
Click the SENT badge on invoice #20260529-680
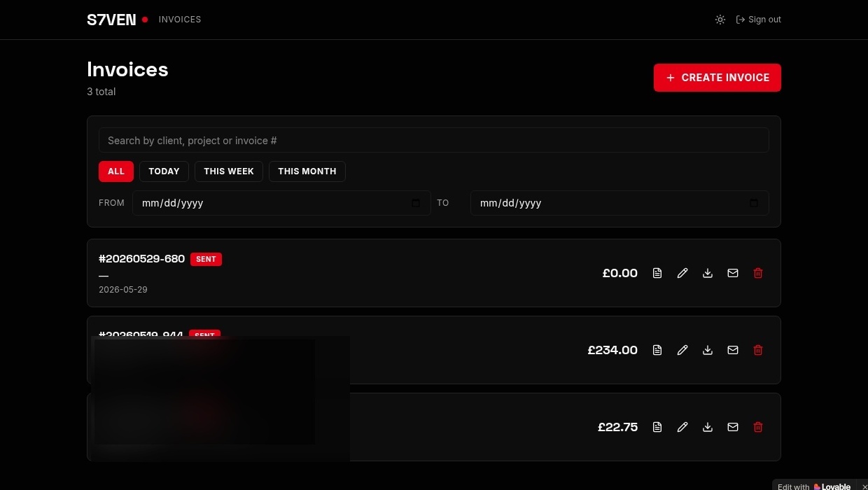pyautogui.click(x=206, y=259)
